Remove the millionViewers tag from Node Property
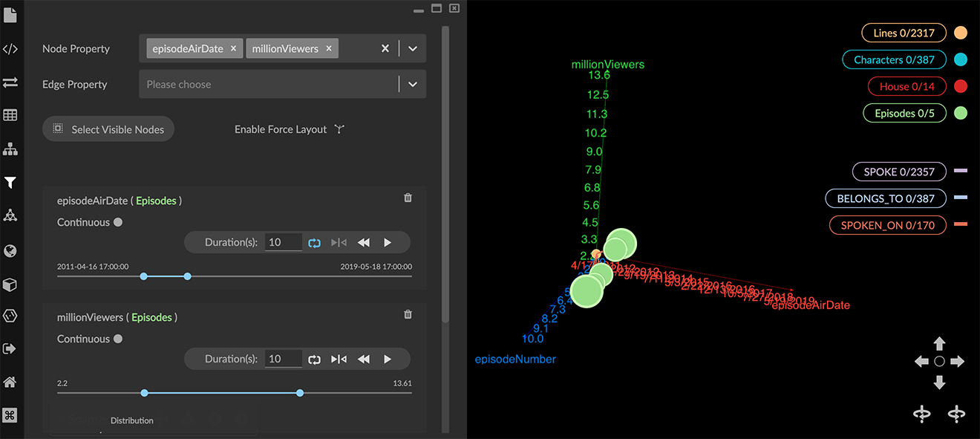This screenshot has height=439, width=980. (328, 48)
